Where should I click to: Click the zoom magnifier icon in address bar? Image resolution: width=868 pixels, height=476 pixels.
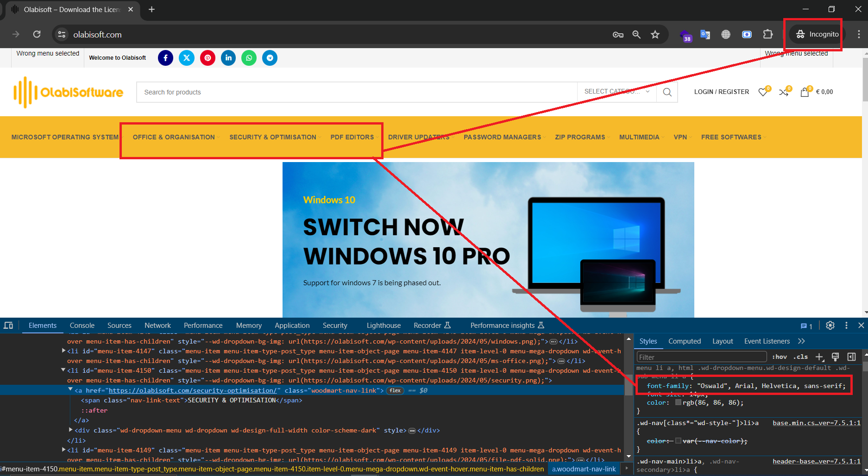click(636, 35)
